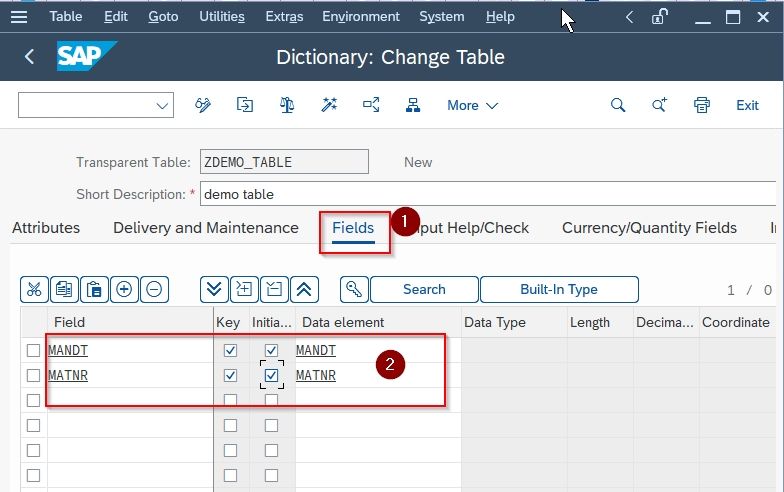The image size is (784, 492).
Task: Click the Display Object List hierarchy icon
Action: coord(413,105)
